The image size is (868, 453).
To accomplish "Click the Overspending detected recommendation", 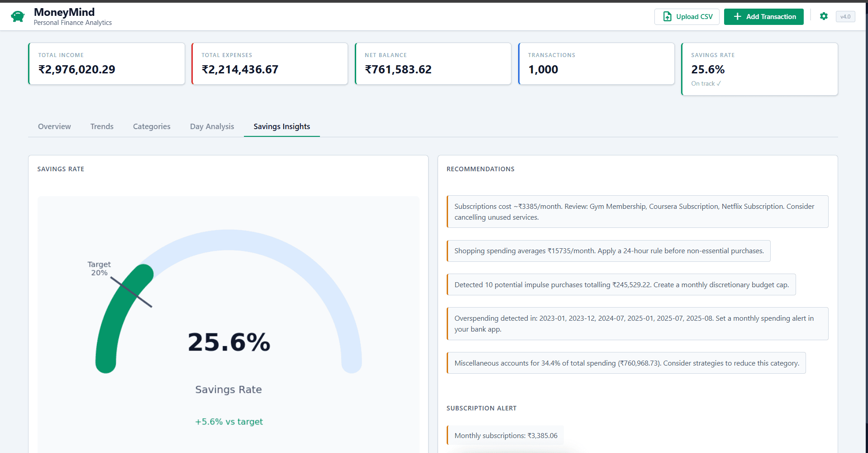I will 637,324.
